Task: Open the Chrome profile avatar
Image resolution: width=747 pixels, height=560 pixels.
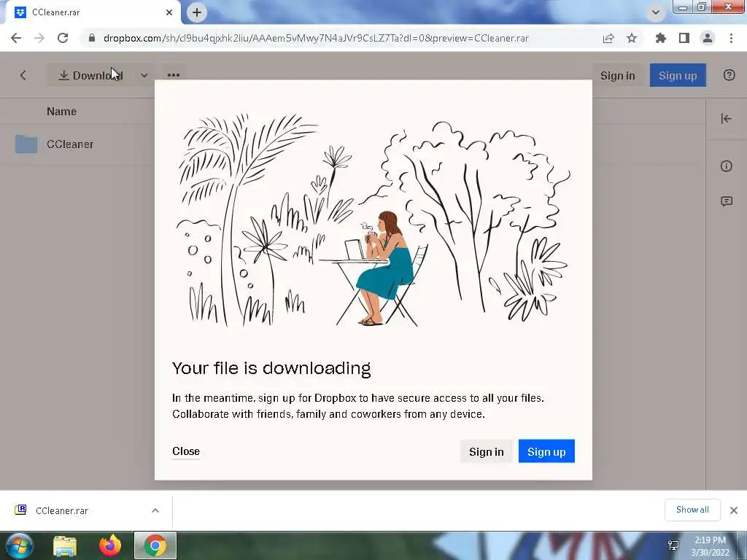Action: tap(708, 38)
